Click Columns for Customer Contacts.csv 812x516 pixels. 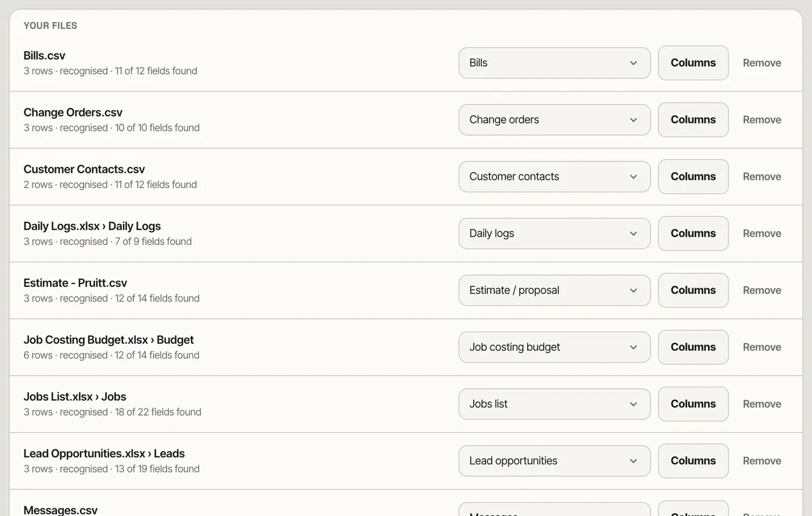pos(693,176)
